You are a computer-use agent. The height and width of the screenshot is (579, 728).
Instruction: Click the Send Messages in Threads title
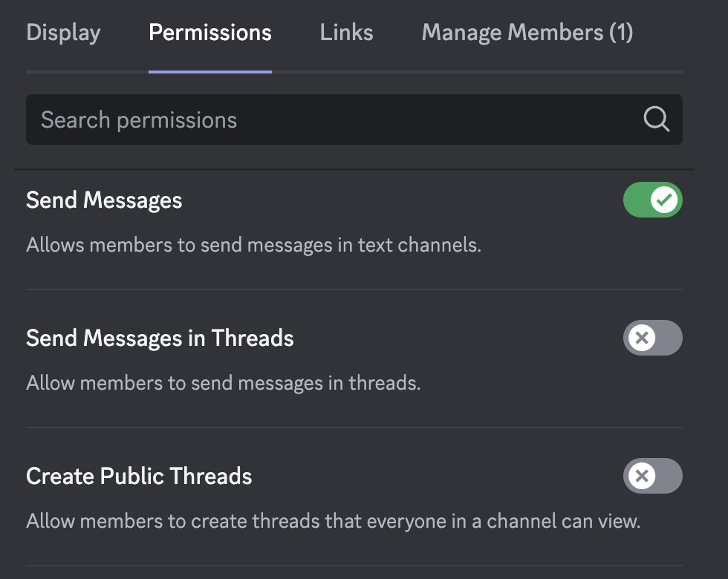160,338
